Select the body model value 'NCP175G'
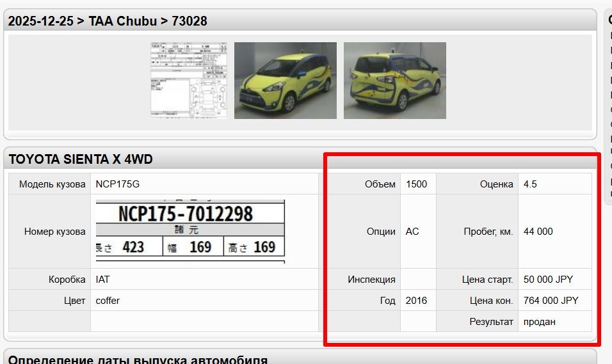 click(x=118, y=184)
